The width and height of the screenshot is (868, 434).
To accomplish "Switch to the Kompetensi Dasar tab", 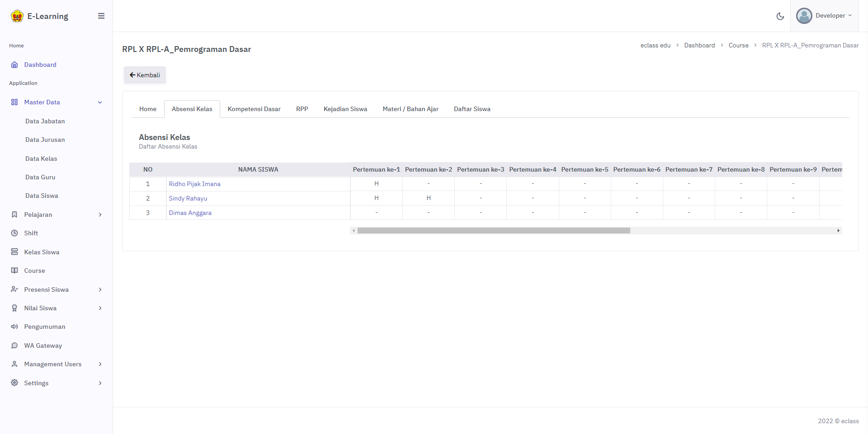I will (x=254, y=109).
